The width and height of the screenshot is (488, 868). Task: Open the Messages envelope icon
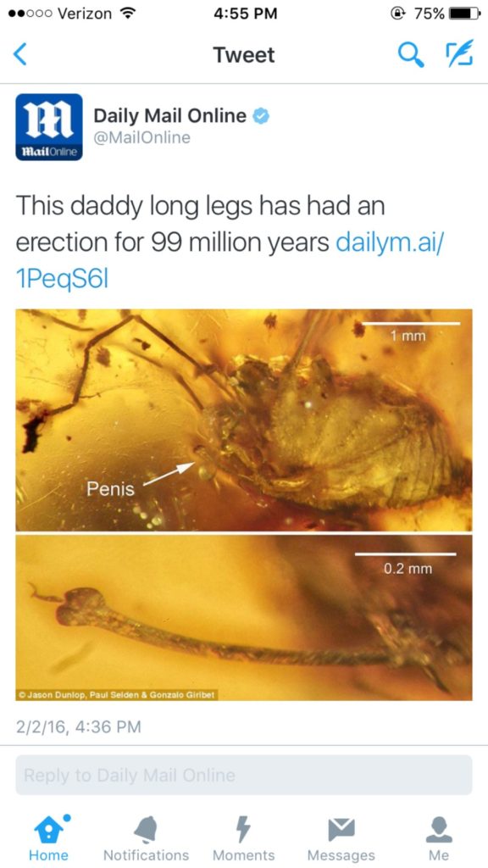click(341, 829)
